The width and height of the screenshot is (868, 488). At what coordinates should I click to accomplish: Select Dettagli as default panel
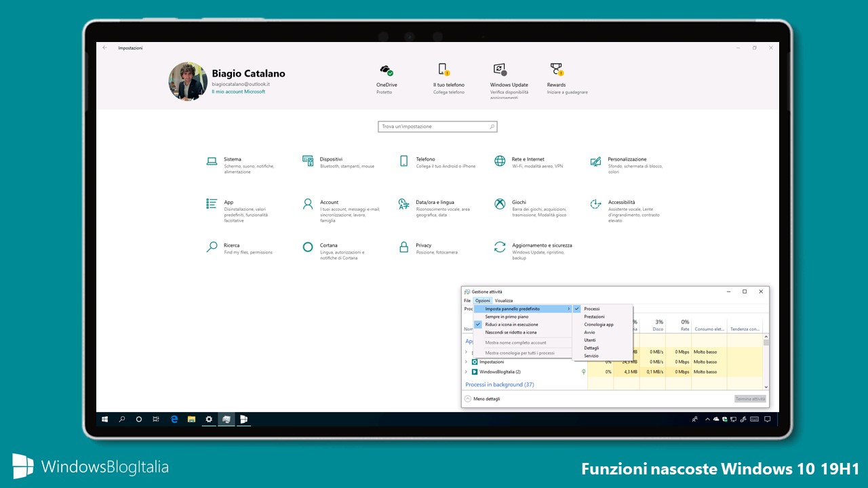tap(603, 348)
